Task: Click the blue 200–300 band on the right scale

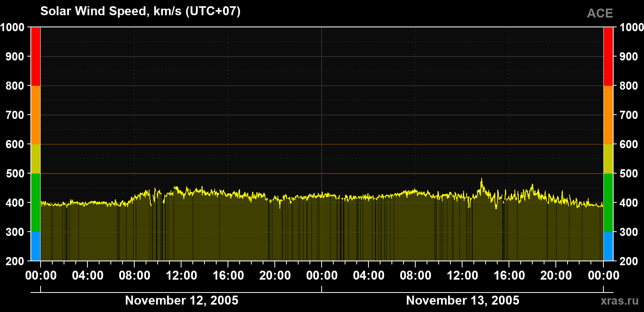Action: [x=608, y=246]
